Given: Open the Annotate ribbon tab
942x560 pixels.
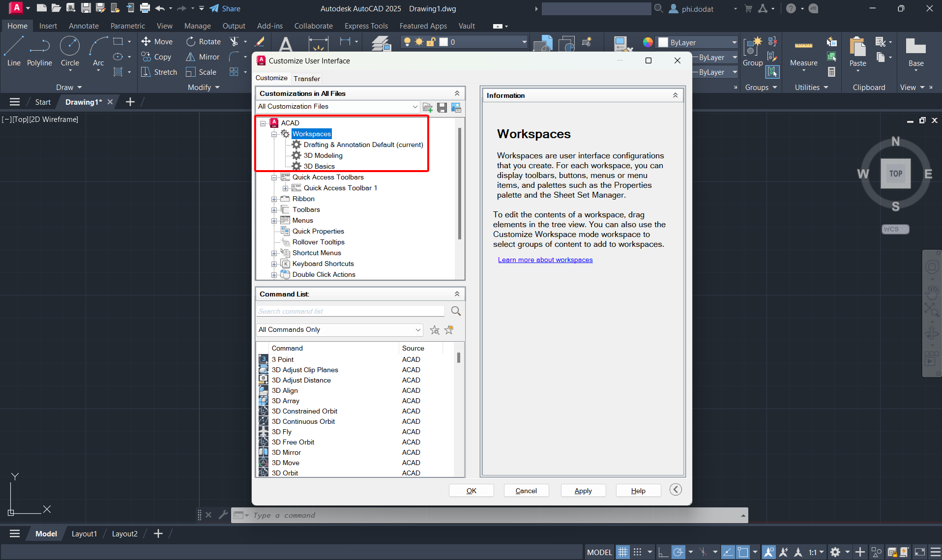Looking at the screenshot, I should (84, 26).
